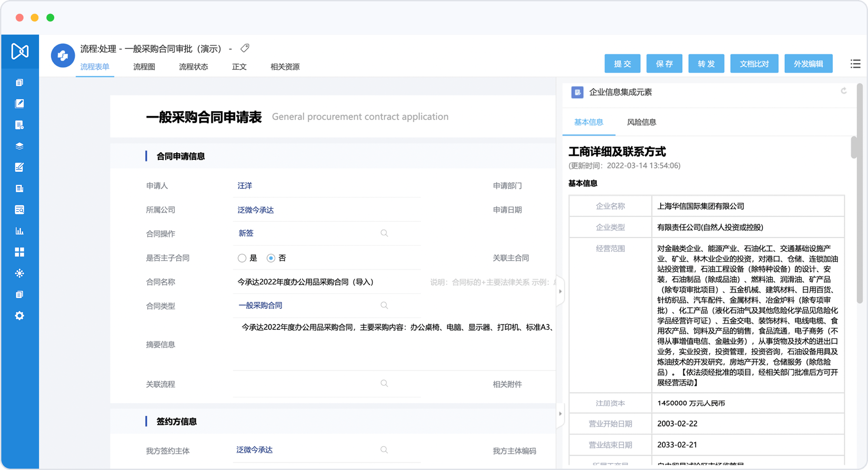Click the bar chart icon in sidebar
The image size is (868, 470).
click(20, 231)
